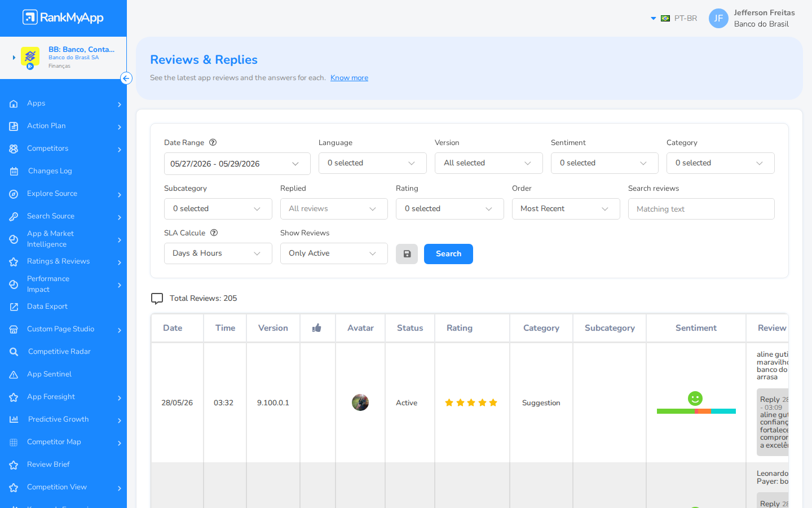Open the Rating filter dropdown

(x=450, y=209)
